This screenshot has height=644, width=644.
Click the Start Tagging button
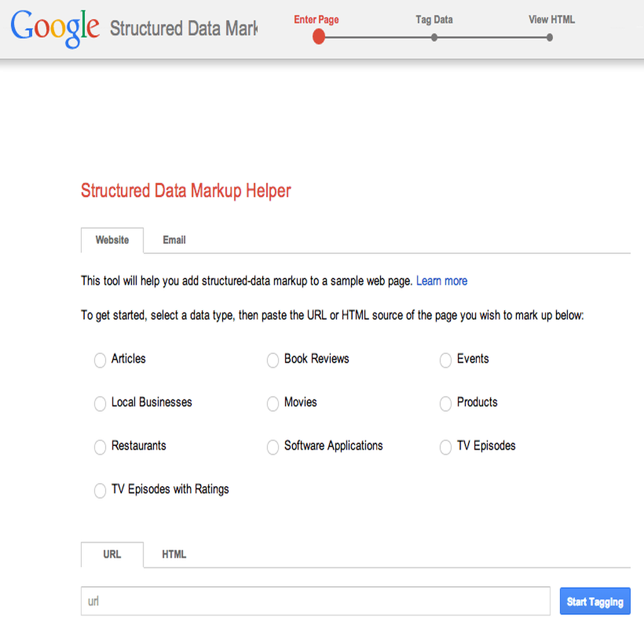(595, 601)
